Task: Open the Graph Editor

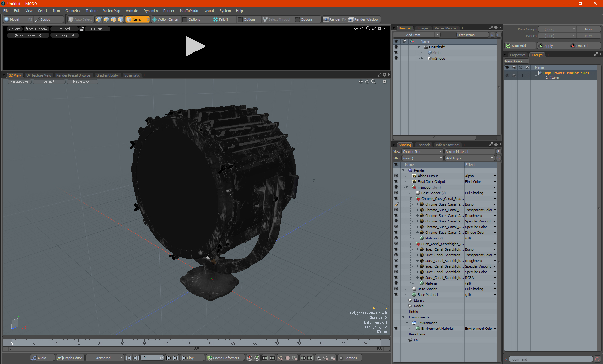Action: (x=69, y=358)
